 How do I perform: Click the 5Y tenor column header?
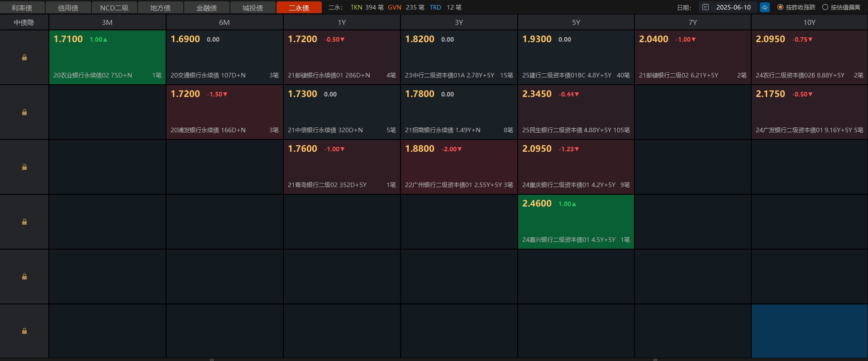point(576,22)
